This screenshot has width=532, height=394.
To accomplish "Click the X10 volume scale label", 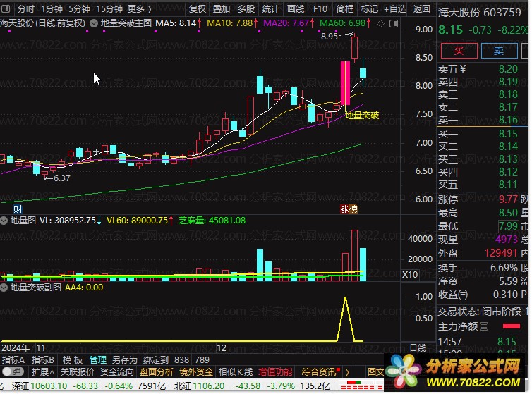I will [x=410, y=274].
